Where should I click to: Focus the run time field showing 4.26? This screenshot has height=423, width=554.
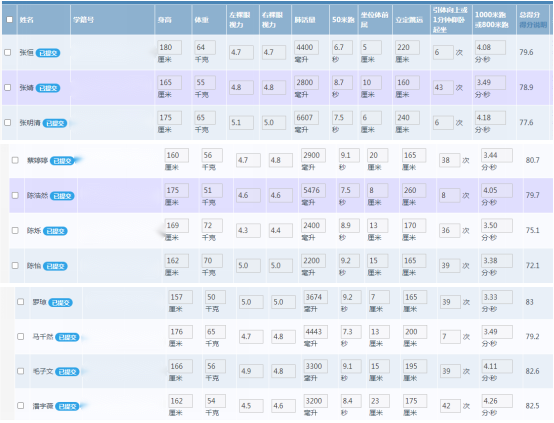[497, 401]
